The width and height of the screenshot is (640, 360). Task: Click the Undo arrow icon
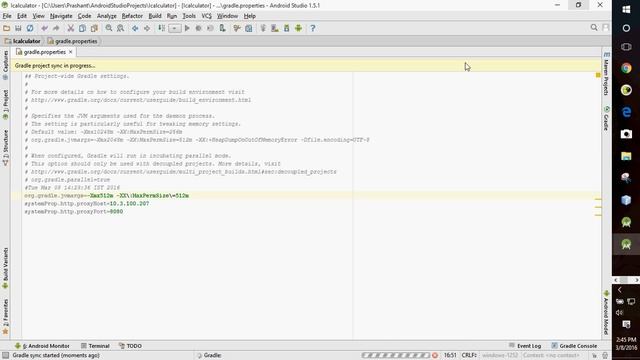(x=44, y=28)
